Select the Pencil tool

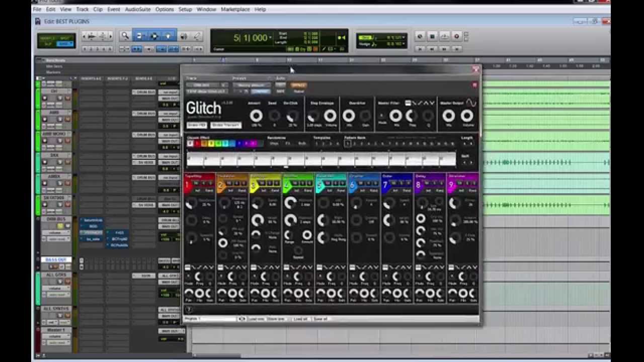(197, 36)
